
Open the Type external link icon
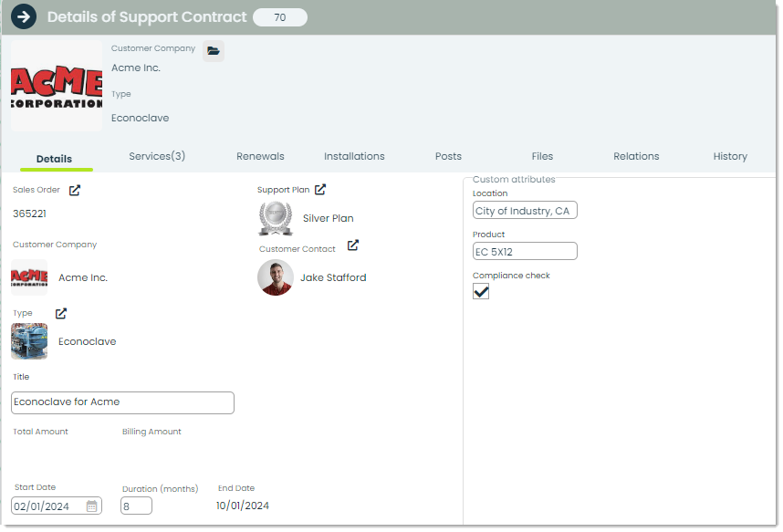61,314
